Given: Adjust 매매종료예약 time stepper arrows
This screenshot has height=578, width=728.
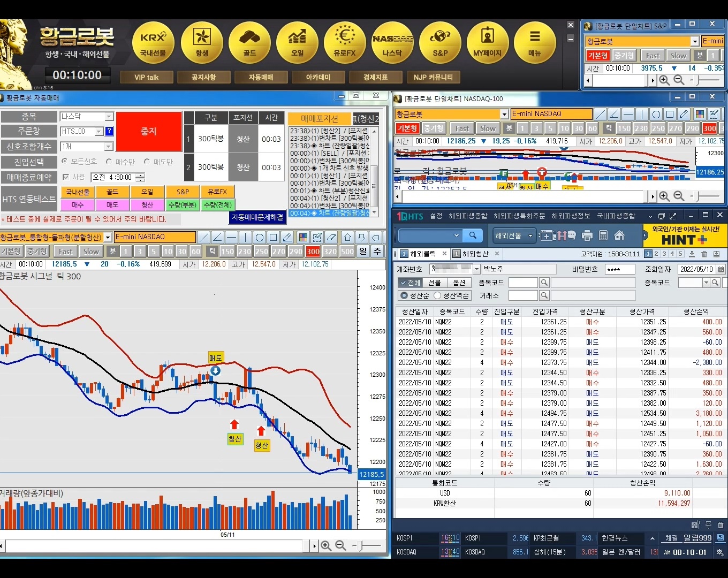Looking at the screenshot, I should (140, 177).
